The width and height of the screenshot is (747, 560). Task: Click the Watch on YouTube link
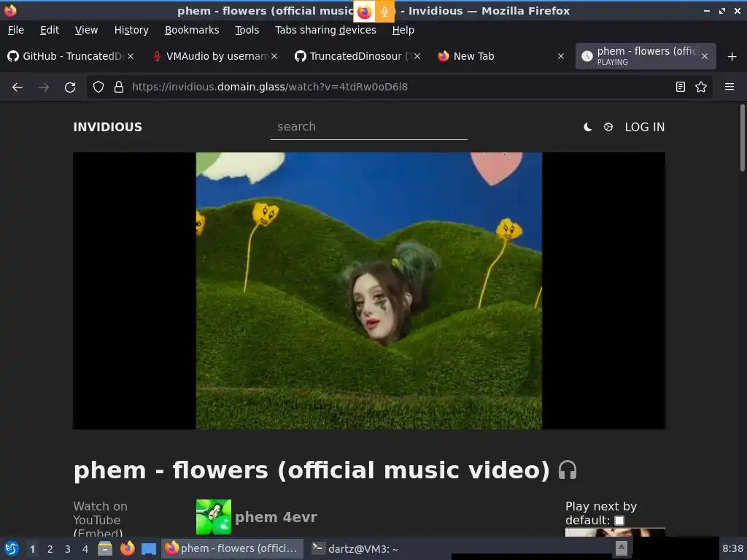click(x=100, y=513)
